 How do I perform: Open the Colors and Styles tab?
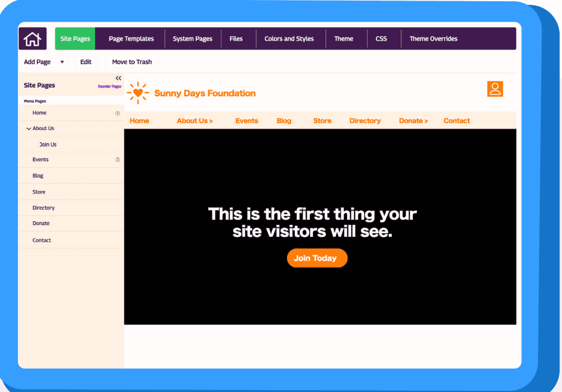coord(289,39)
